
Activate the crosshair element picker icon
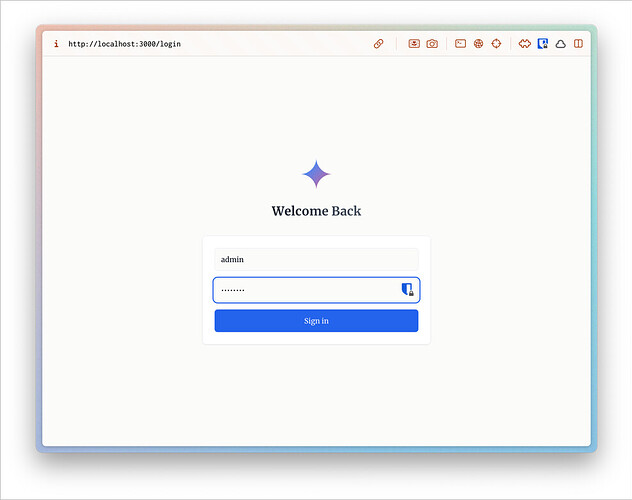coord(496,44)
